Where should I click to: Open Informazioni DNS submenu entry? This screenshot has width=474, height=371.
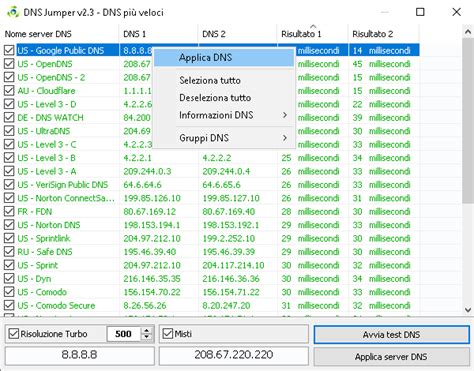click(x=224, y=115)
